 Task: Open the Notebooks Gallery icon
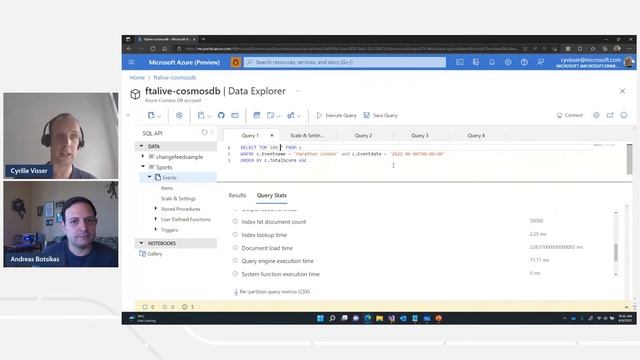[x=142, y=253]
